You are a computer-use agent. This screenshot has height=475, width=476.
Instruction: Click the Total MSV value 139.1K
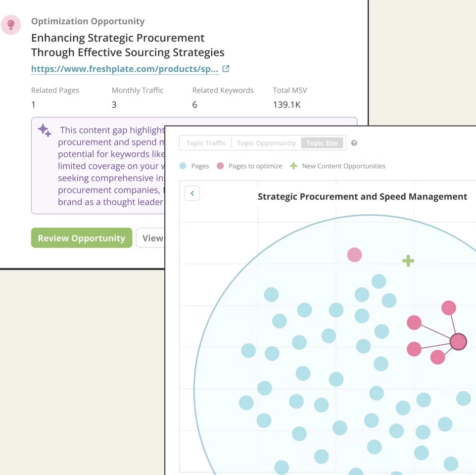(x=286, y=105)
